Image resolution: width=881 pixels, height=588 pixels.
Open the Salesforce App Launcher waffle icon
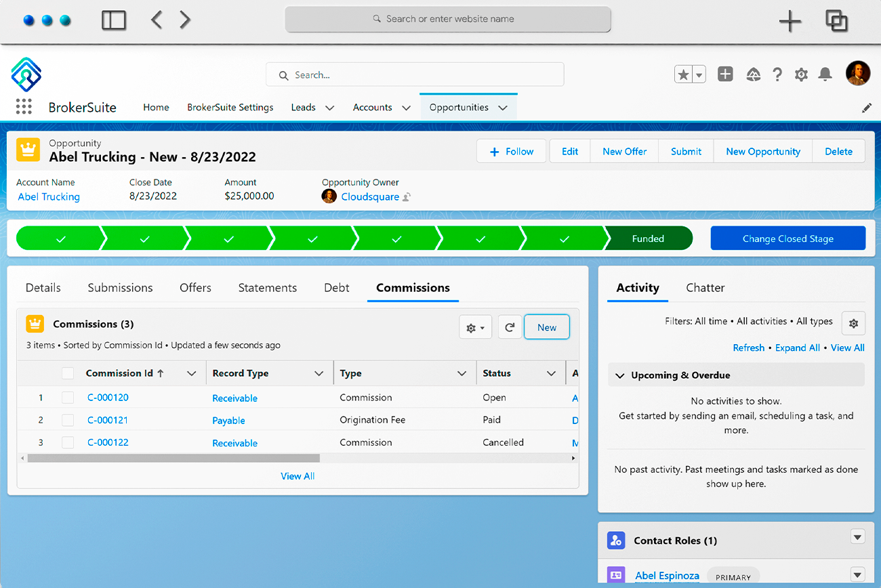tap(24, 106)
